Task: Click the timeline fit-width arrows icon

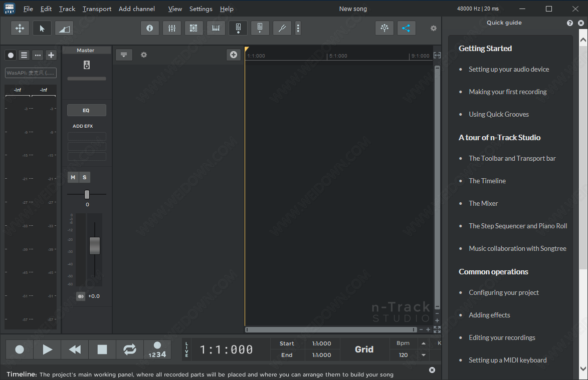Action: pyautogui.click(x=437, y=56)
